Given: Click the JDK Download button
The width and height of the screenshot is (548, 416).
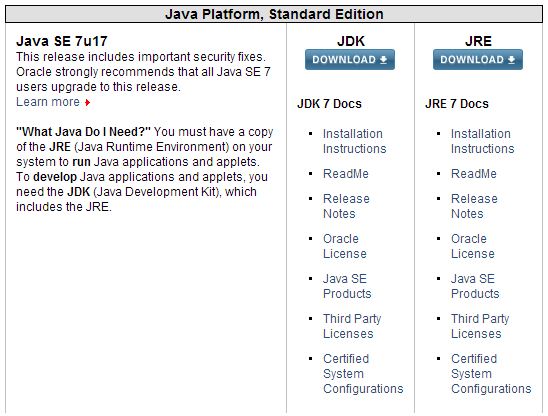Looking at the screenshot, I should click(x=350, y=60).
